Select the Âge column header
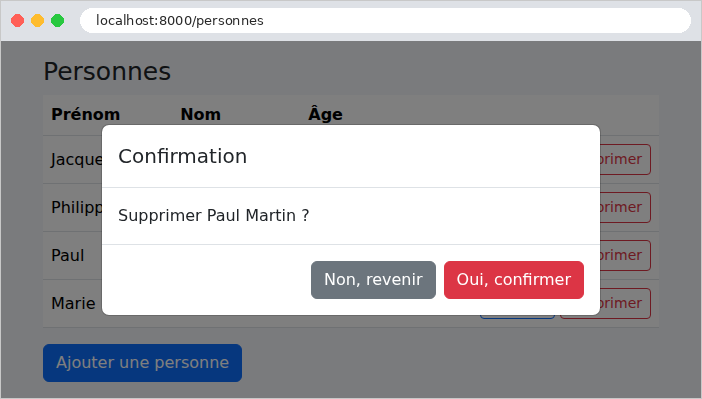The height and width of the screenshot is (399, 702). (325, 114)
